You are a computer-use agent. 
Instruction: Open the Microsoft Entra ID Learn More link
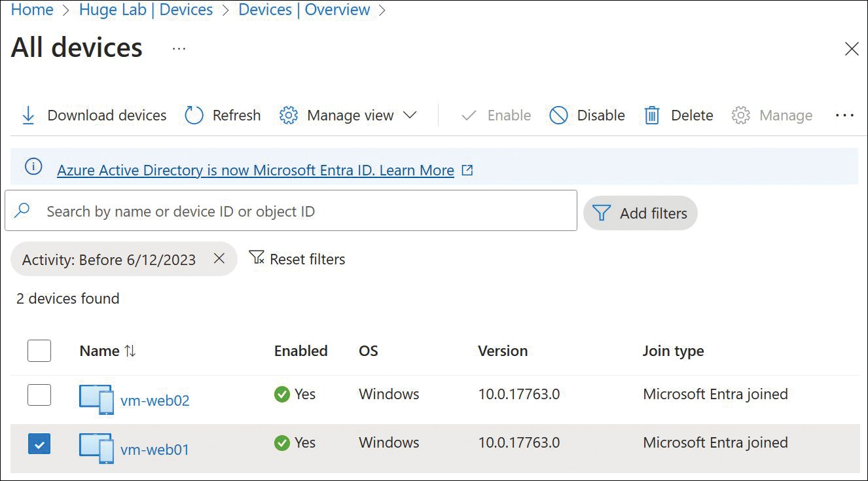[x=255, y=170]
